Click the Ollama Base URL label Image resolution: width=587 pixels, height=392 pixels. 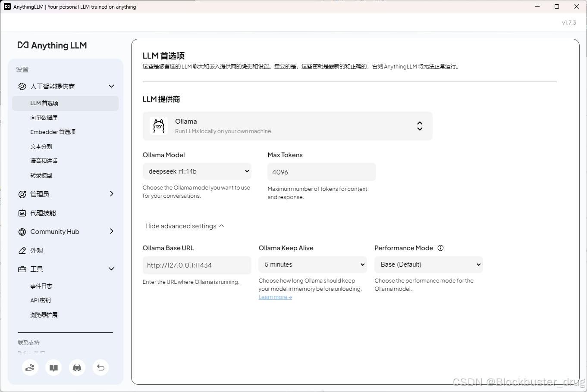point(168,248)
